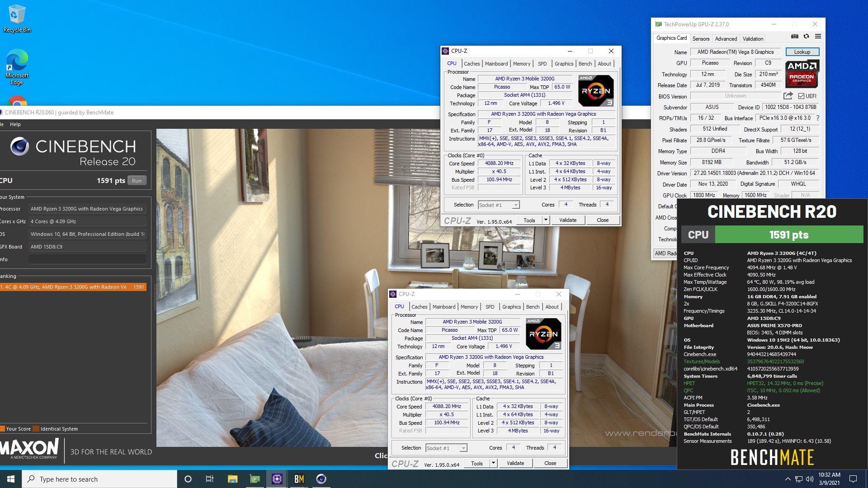
Task: Open Cinebench taskbar icon
Action: coord(321,479)
